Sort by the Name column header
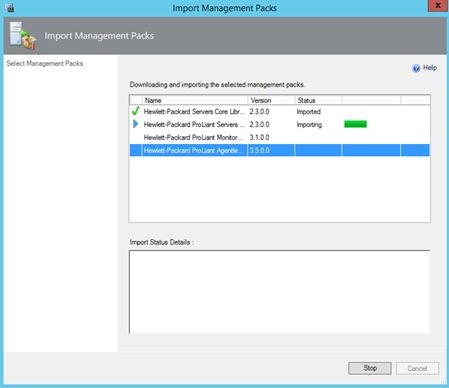449x388 pixels. [x=195, y=100]
